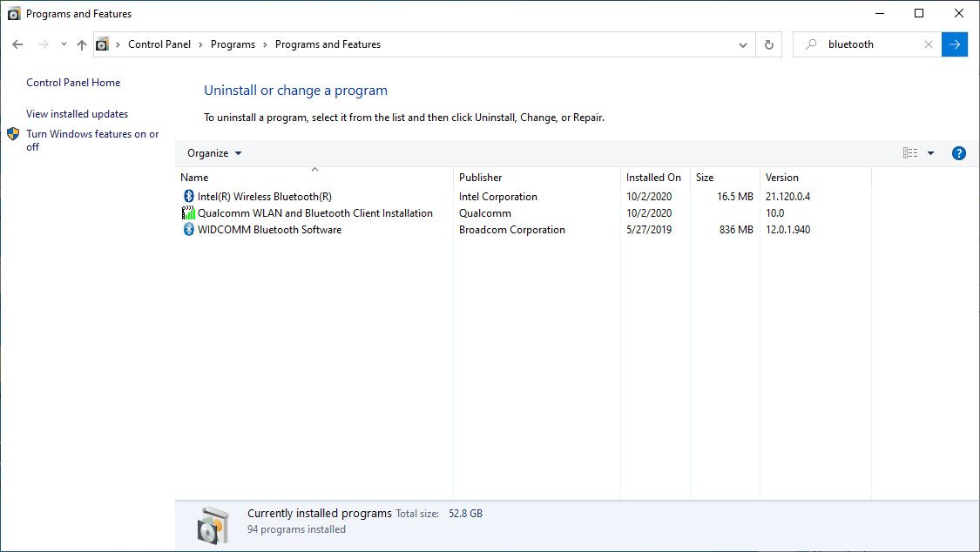Go up one level with up arrow
This screenshot has width=980, height=552.
[x=82, y=44]
